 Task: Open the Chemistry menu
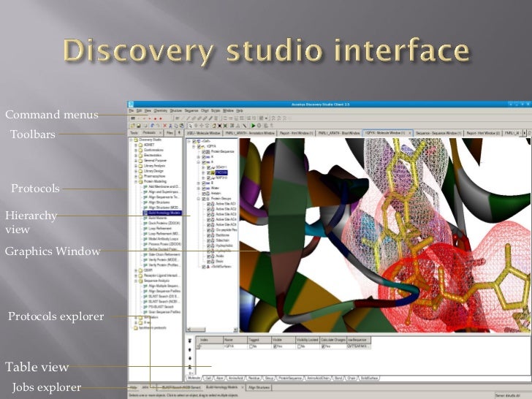pyautogui.click(x=161, y=110)
